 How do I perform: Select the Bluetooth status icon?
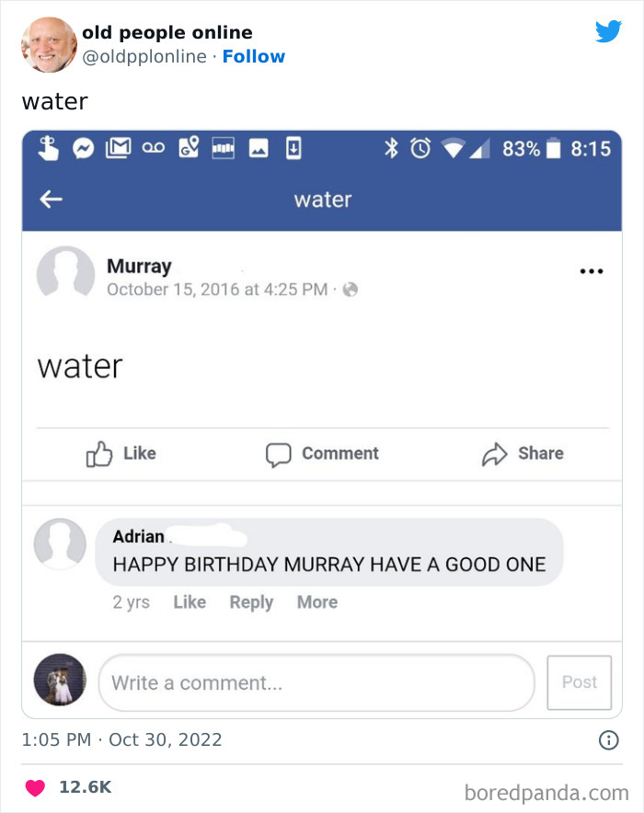click(x=394, y=148)
